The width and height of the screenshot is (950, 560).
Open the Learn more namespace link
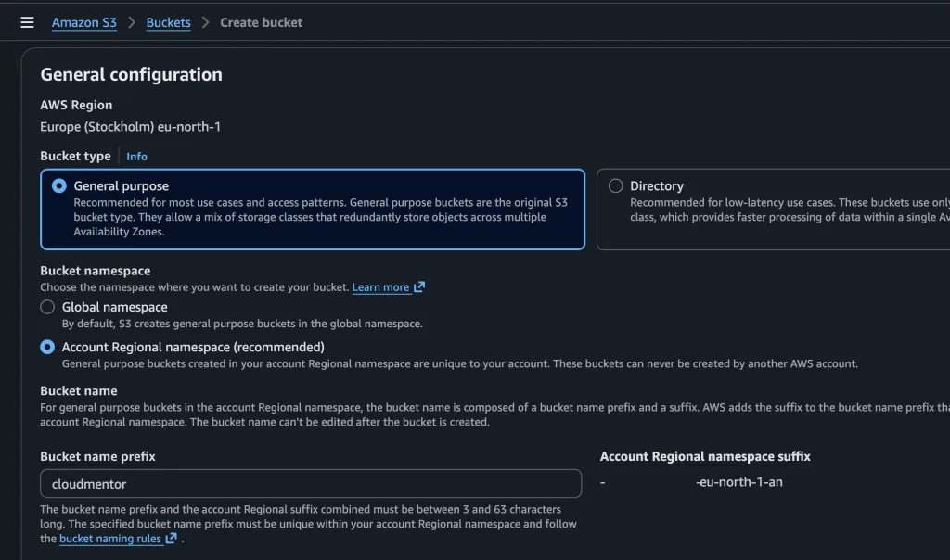(x=380, y=287)
